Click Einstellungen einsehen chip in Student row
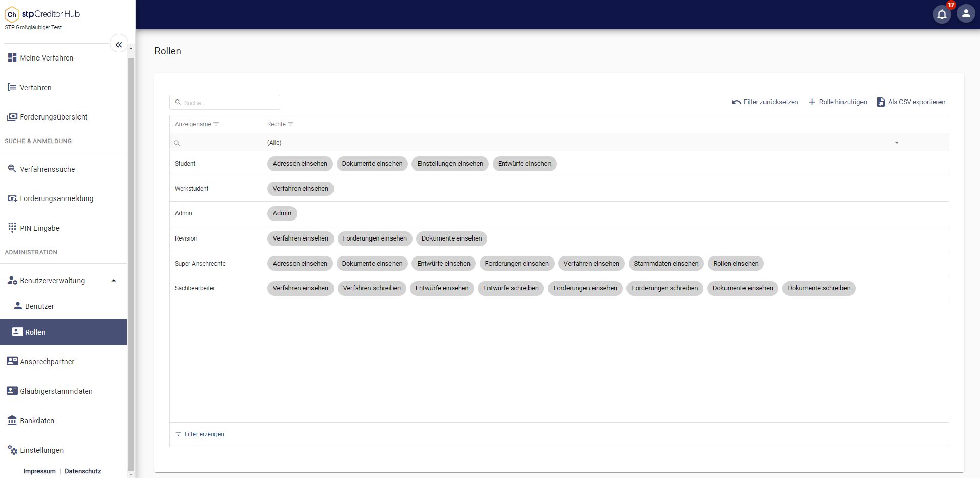 450,164
